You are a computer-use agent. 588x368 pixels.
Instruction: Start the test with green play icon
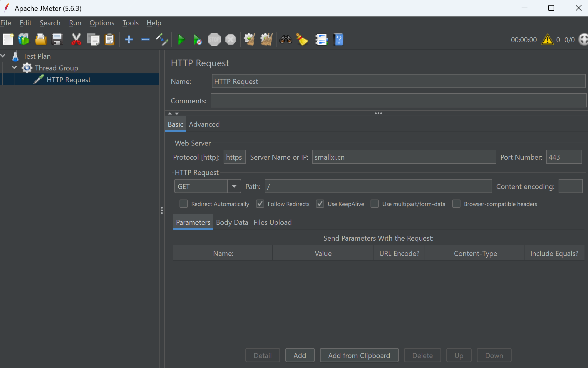pyautogui.click(x=181, y=40)
